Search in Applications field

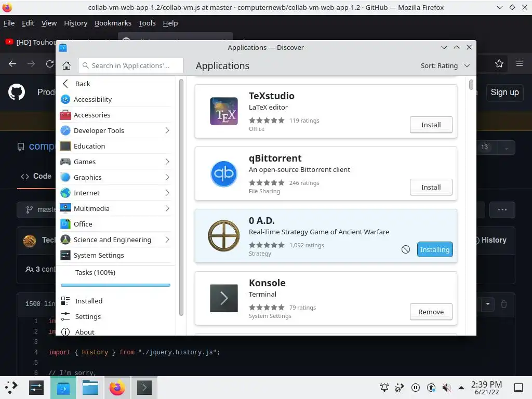[x=131, y=65]
